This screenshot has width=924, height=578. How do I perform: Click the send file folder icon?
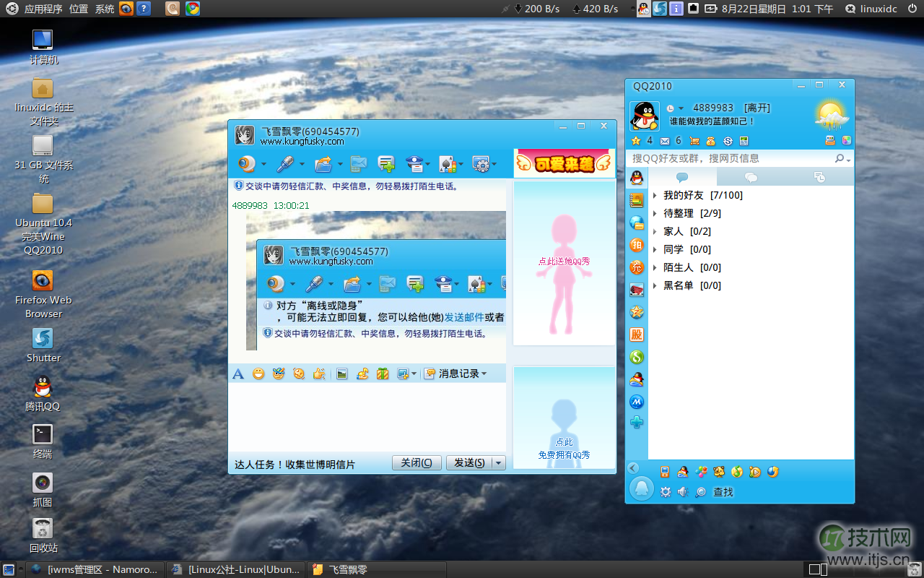(x=323, y=164)
